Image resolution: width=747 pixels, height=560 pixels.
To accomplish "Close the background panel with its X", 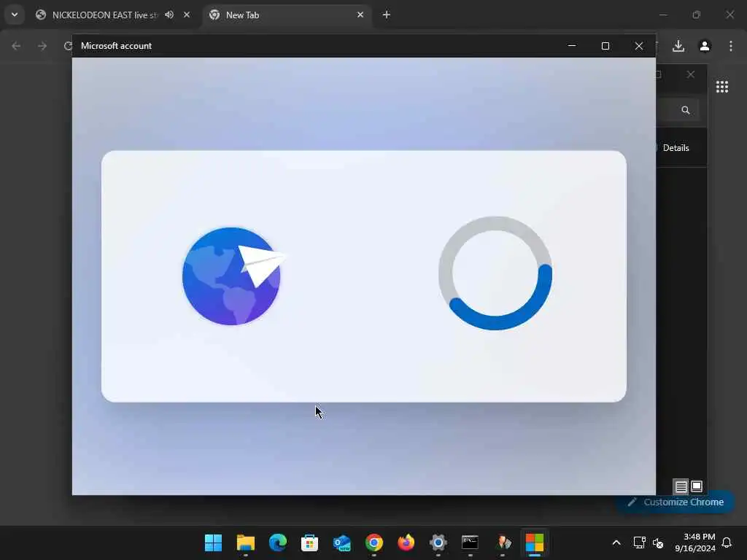I will click(x=691, y=74).
